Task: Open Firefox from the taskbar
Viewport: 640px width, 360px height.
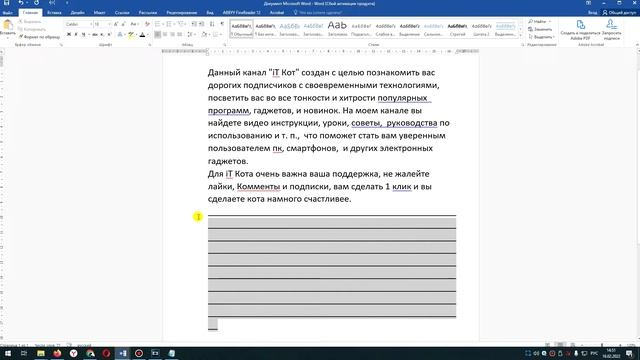Action: (57, 353)
